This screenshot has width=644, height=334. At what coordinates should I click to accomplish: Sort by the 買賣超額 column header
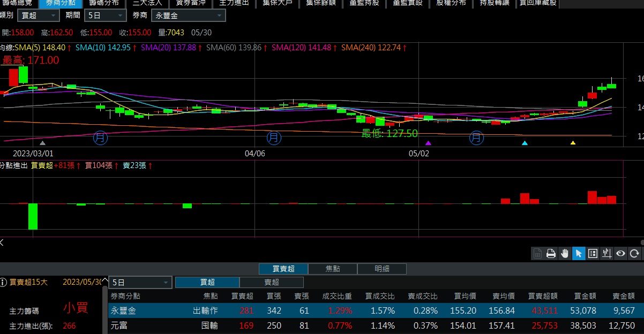(543, 296)
